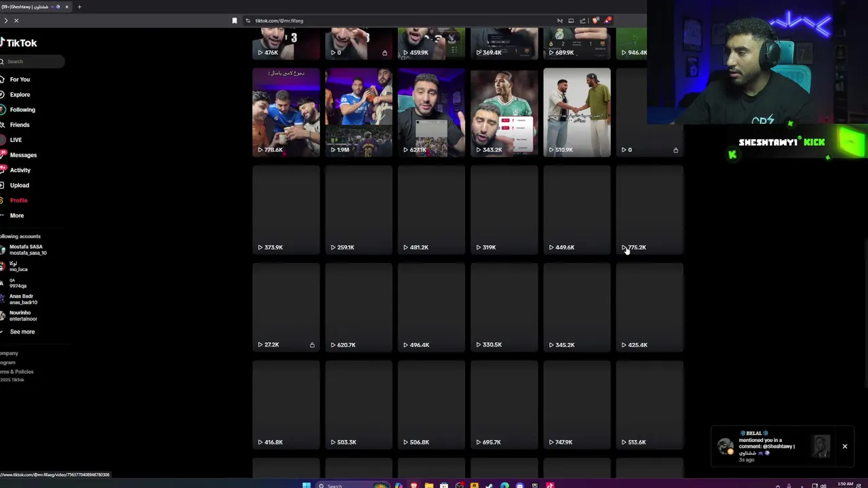Open the video with 343.2K views
This screenshot has width=868, height=488.
pyautogui.click(x=504, y=113)
